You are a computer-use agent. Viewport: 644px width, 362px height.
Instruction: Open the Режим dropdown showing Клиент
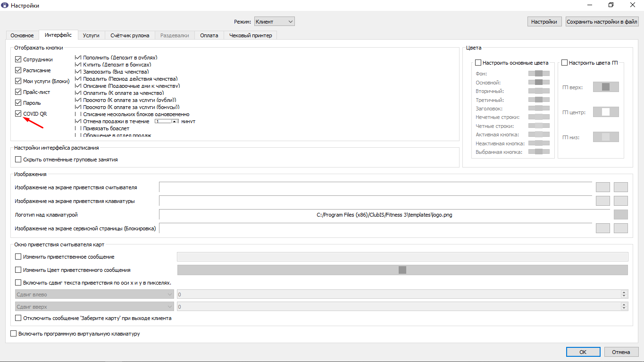pos(275,21)
